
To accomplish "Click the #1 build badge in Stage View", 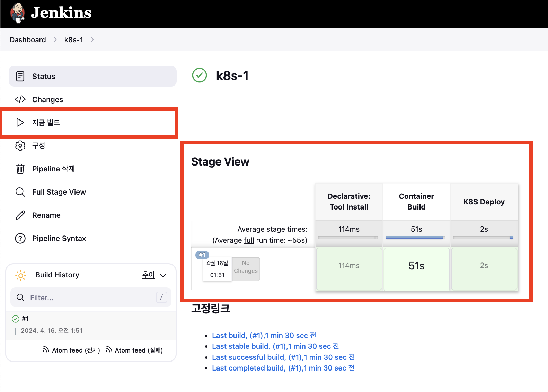I will [202, 255].
